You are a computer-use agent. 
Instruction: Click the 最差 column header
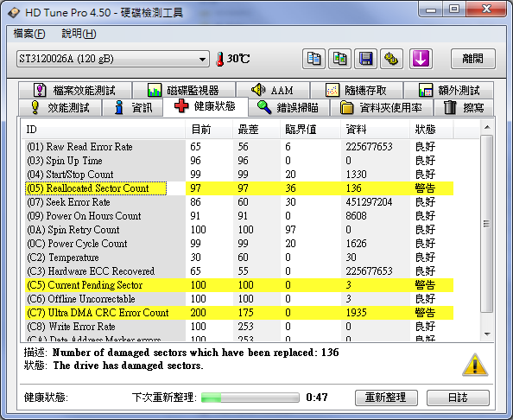pos(256,130)
